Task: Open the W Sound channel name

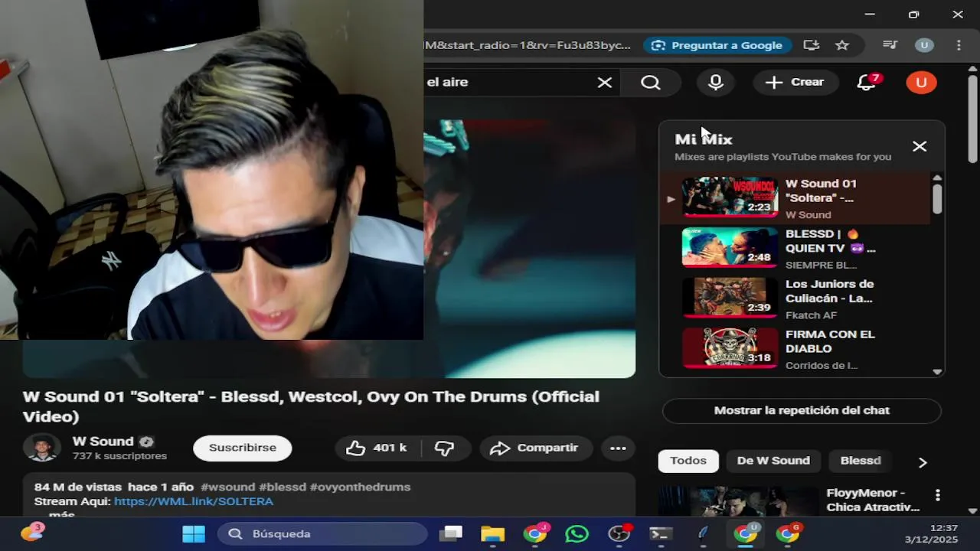Action: click(x=103, y=441)
